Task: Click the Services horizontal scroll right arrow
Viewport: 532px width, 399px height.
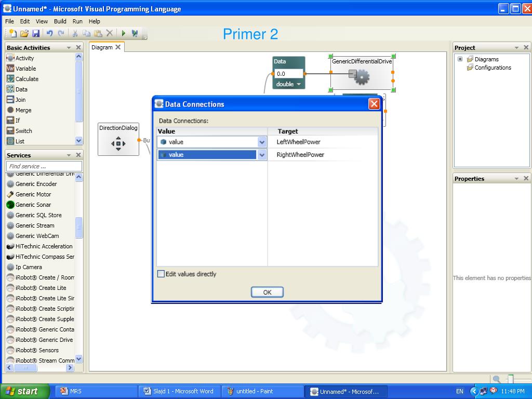Action: (70, 367)
